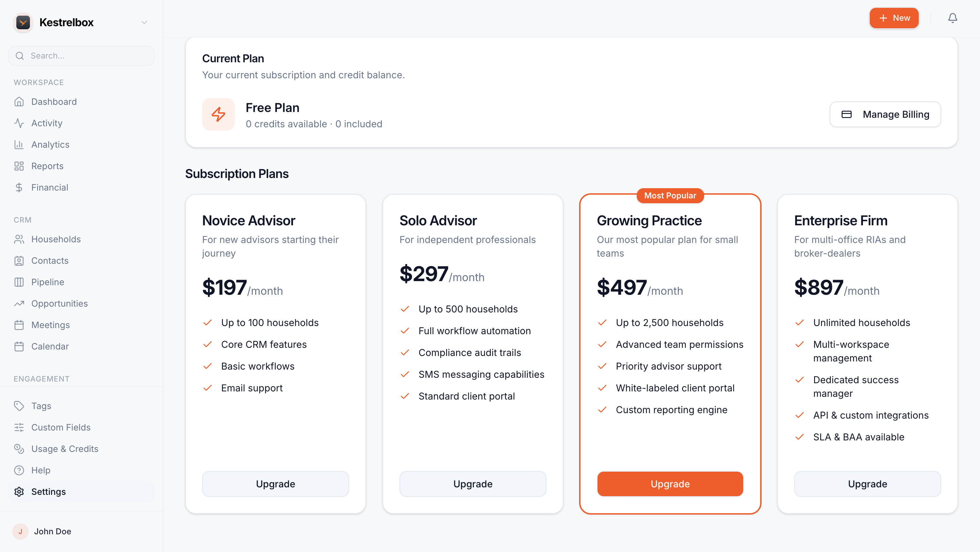Focus the sidebar Search field

81,55
